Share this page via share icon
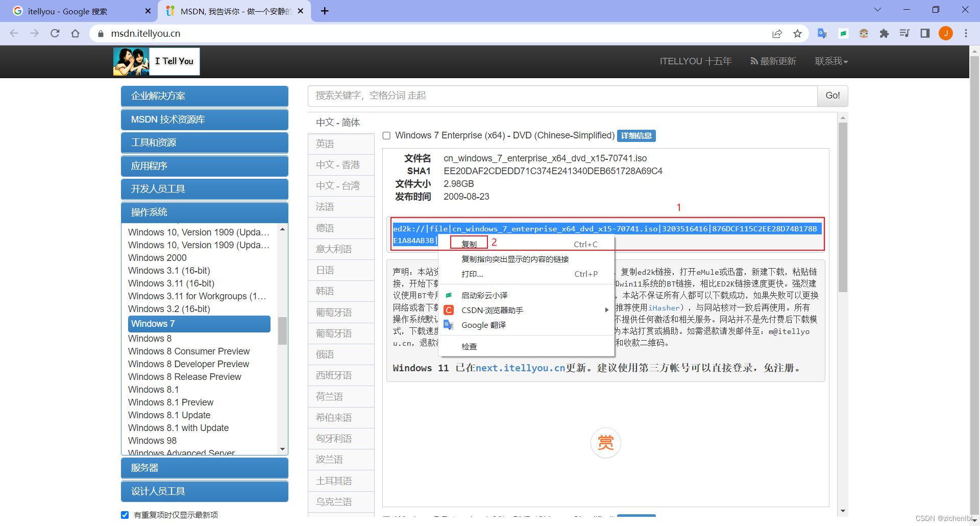The height and width of the screenshot is (526, 980). click(x=777, y=33)
